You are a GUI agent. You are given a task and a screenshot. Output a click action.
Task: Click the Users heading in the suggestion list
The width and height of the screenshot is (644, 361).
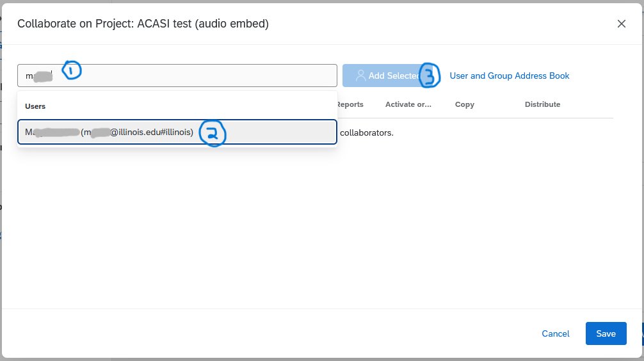click(x=35, y=106)
